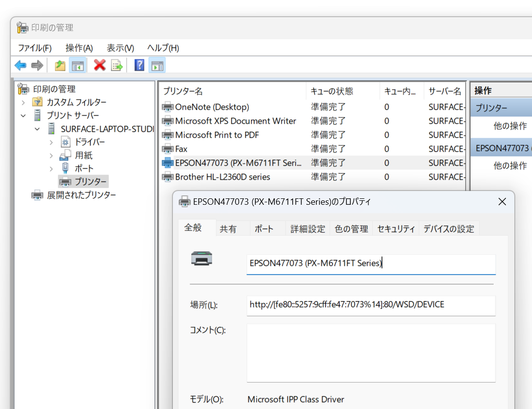Switch to the デバイスの設定 tab

(448, 228)
